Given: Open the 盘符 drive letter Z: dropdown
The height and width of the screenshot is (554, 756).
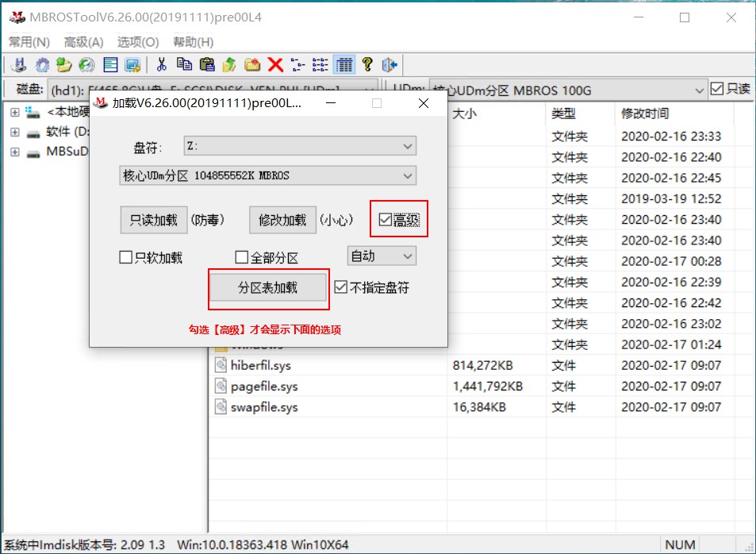Looking at the screenshot, I should (407, 146).
